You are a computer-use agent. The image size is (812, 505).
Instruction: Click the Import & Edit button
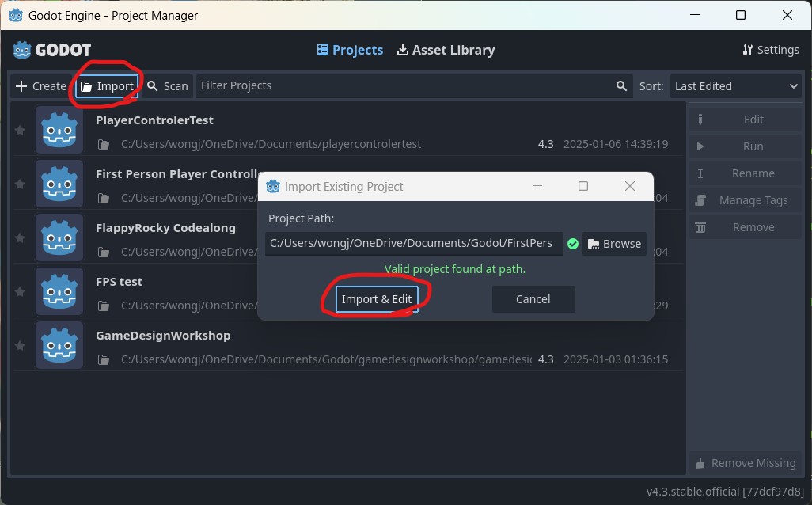(378, 298)
